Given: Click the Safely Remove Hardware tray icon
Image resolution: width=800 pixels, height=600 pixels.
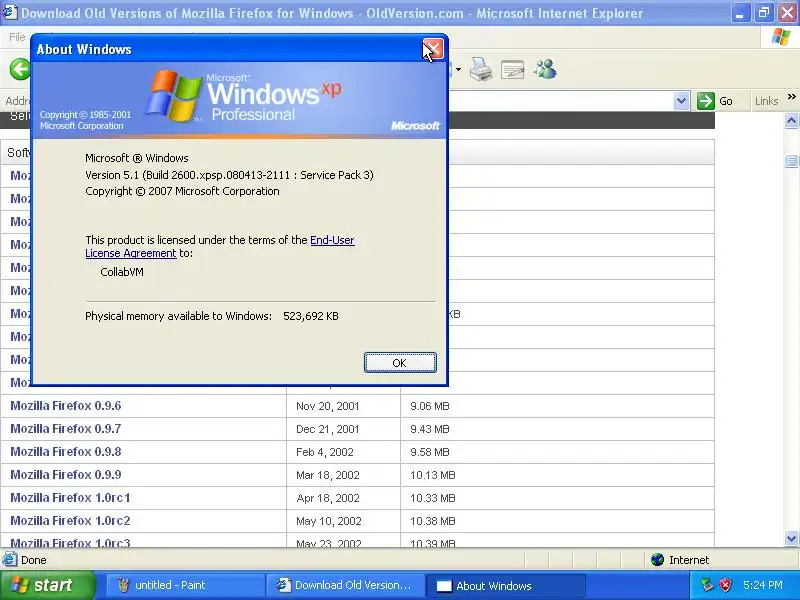Looking at the screenshot, I should [707, 585].
